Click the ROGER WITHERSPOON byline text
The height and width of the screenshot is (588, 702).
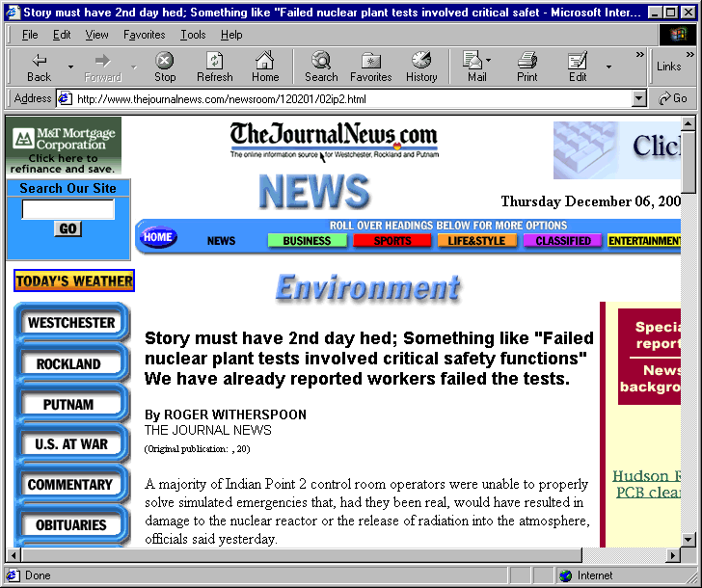click(235, 414)
